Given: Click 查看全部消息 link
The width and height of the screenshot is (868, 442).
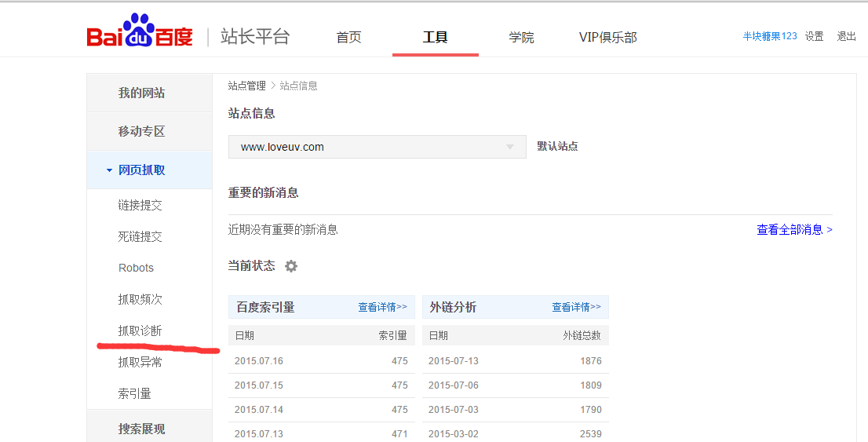Looking at the screenshot, I should tap(794, 230).
